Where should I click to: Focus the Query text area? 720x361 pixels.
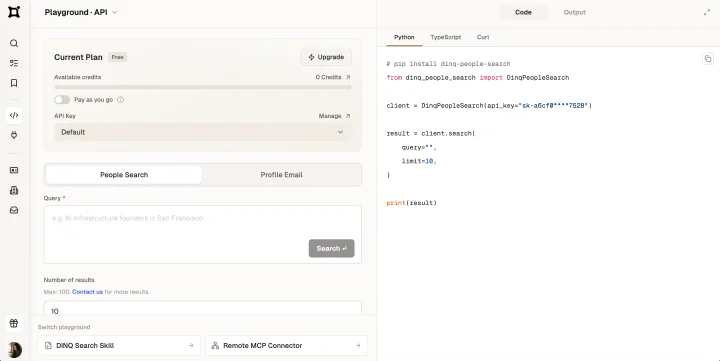(202, 234)
